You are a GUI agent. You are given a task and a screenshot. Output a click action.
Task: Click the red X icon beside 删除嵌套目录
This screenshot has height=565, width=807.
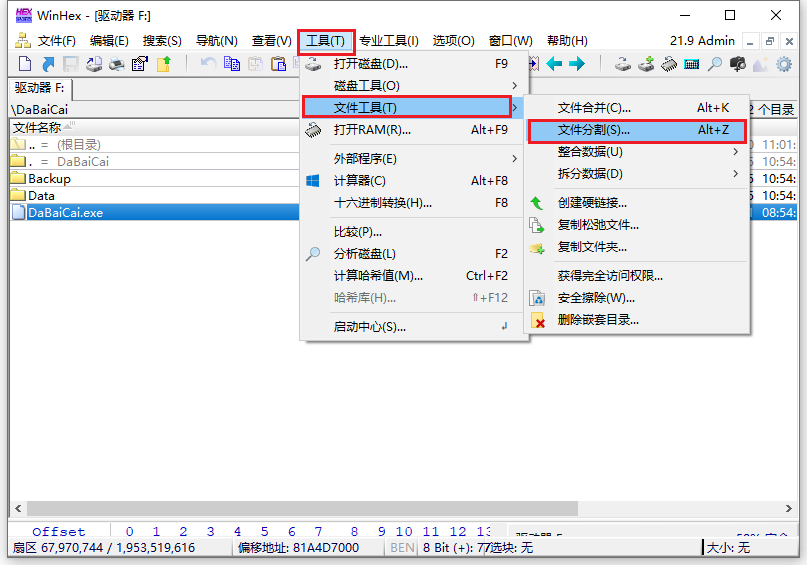pos(537,320)
